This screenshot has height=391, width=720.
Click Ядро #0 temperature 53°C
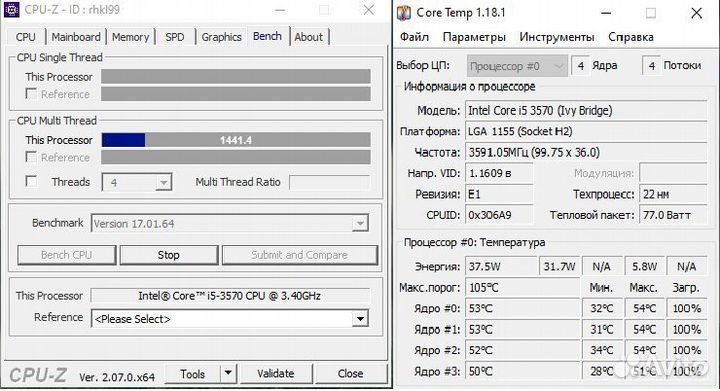[523, 308]
